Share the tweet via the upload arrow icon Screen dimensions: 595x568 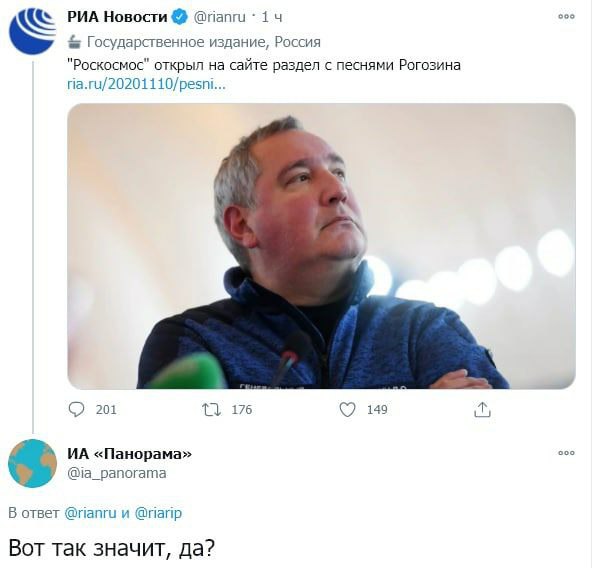click(x=482, y=410)
